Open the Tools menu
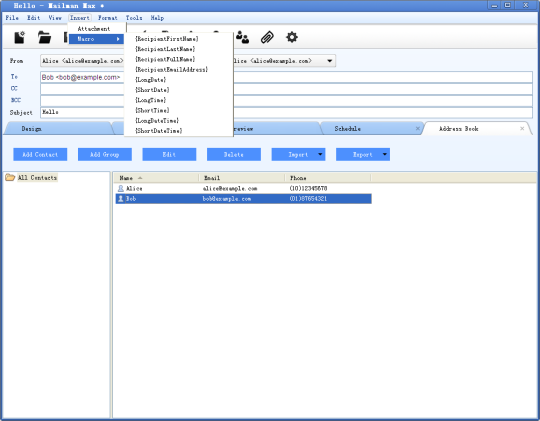 point(134,18)
